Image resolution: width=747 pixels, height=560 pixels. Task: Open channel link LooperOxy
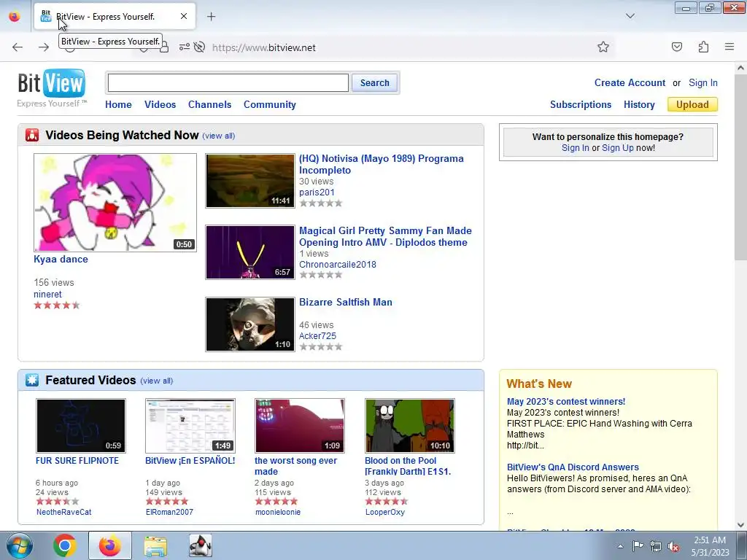coord(385,512)
